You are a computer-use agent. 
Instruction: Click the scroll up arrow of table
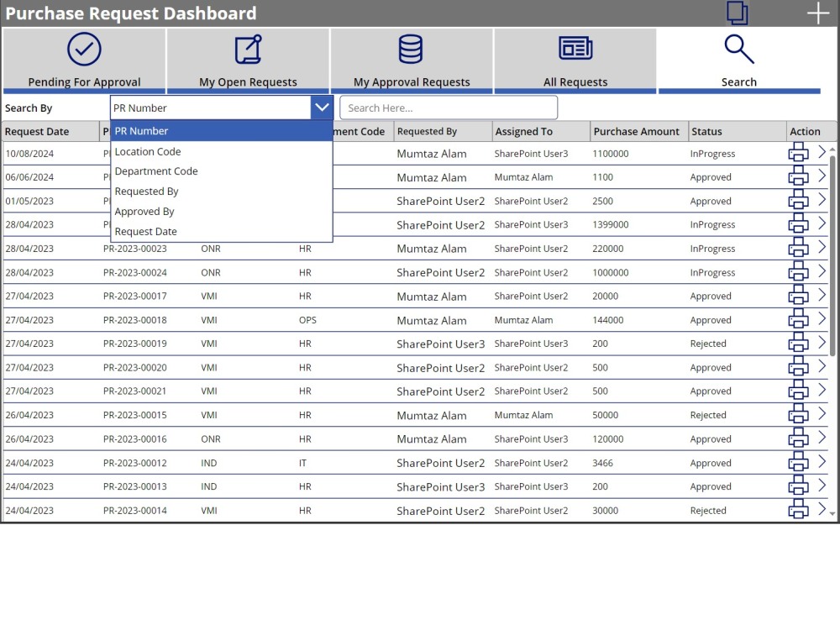click(832, 149)
